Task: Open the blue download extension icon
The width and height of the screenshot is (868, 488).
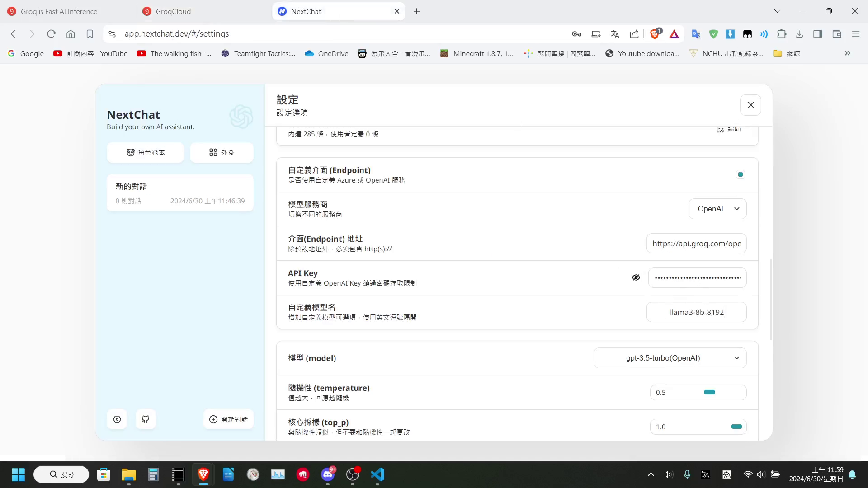Action: click(730, 34)
